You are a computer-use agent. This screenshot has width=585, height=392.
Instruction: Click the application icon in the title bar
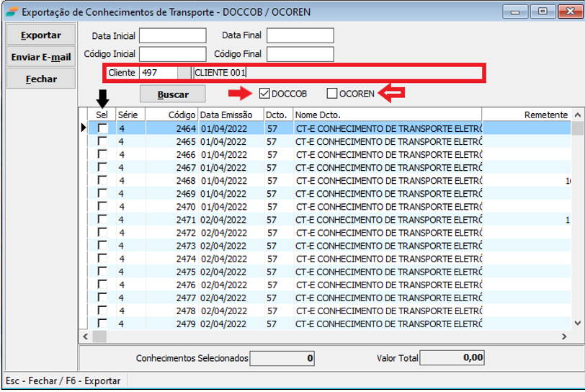click(x=12, y=12)
